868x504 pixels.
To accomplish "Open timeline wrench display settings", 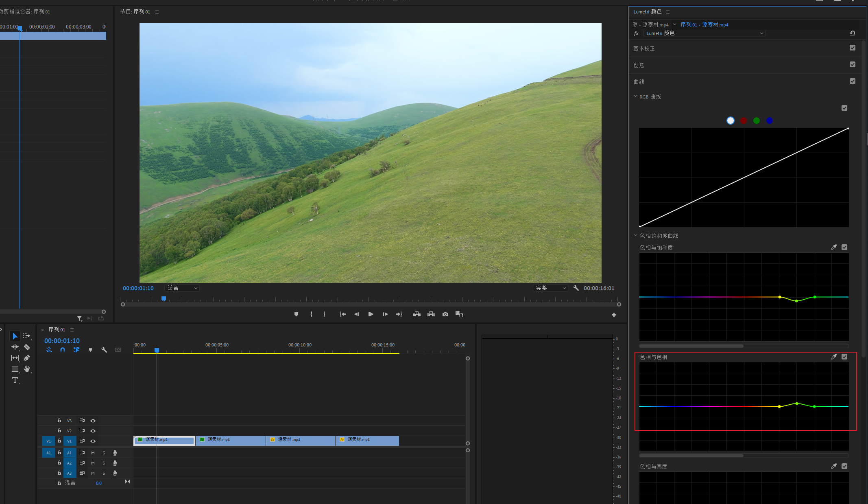I will [x=104, y=350].
